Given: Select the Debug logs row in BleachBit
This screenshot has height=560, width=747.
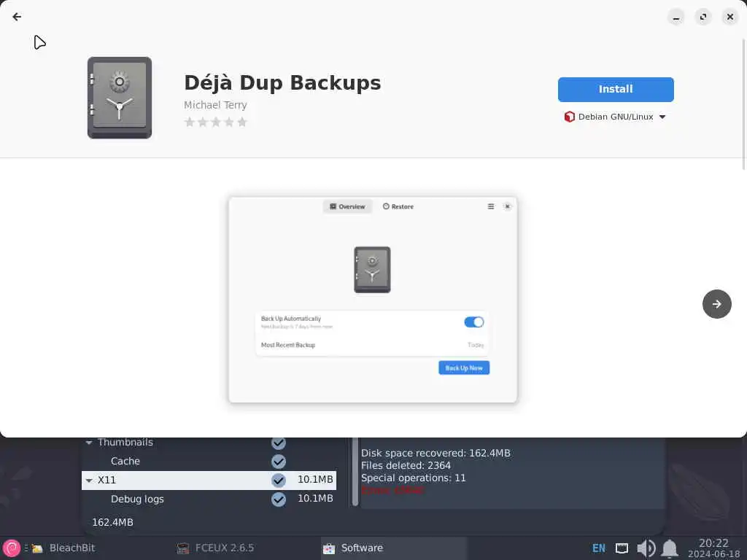Looking at the screenshot, I should pos(209,499).
